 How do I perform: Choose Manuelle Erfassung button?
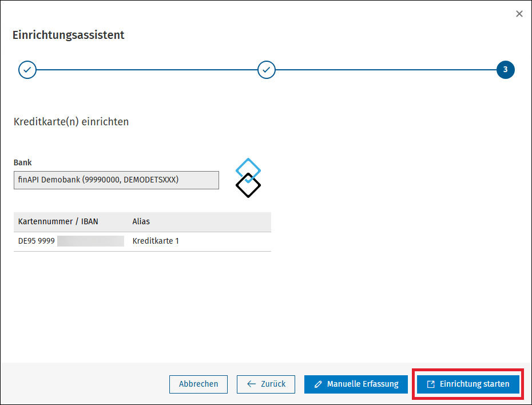356,384
